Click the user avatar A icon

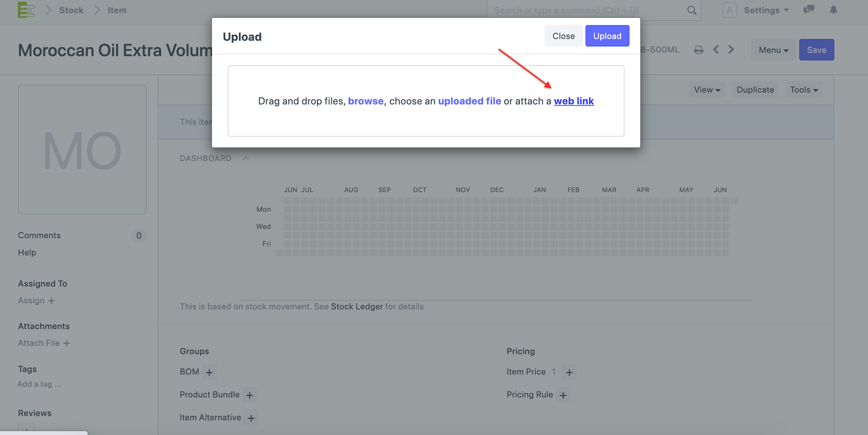coord(729,10)
